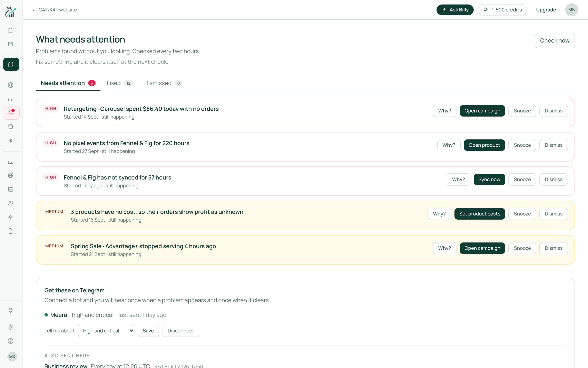
Task: Save the Telegram notification setting
Action: [x=148, y=331]
